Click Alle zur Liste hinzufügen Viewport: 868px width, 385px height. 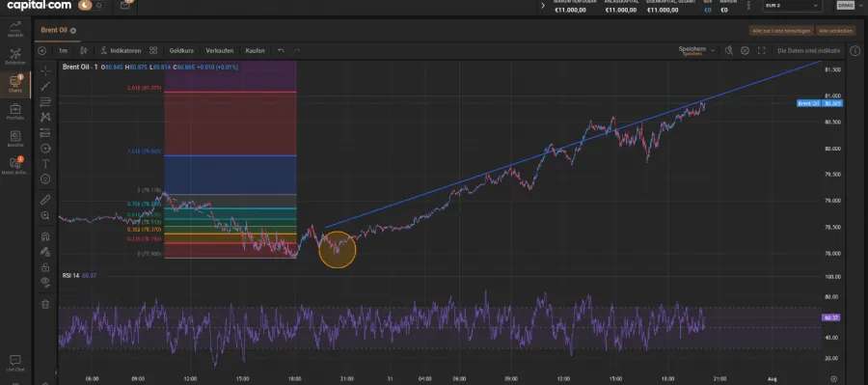[781, 31]
